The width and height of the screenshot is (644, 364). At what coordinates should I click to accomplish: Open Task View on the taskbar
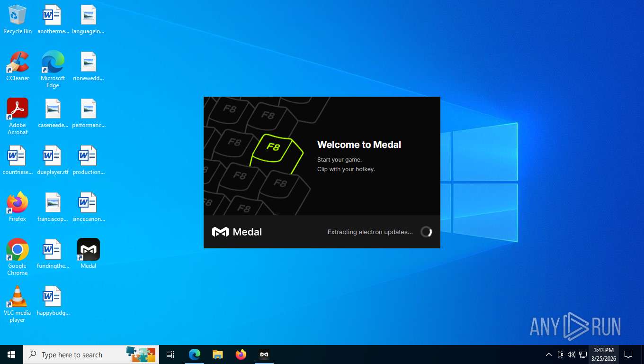(170, 355)
